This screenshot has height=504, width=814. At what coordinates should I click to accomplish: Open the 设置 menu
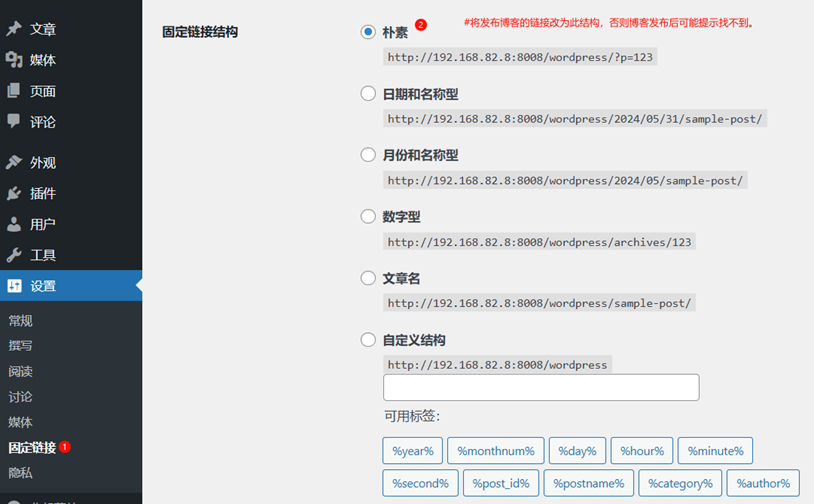71,285
